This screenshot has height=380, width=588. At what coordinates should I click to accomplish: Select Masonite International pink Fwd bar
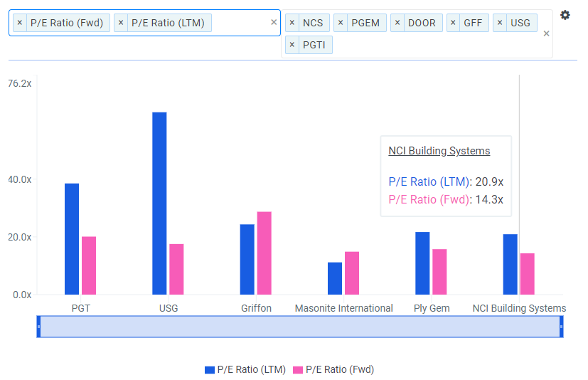[352, 273]
